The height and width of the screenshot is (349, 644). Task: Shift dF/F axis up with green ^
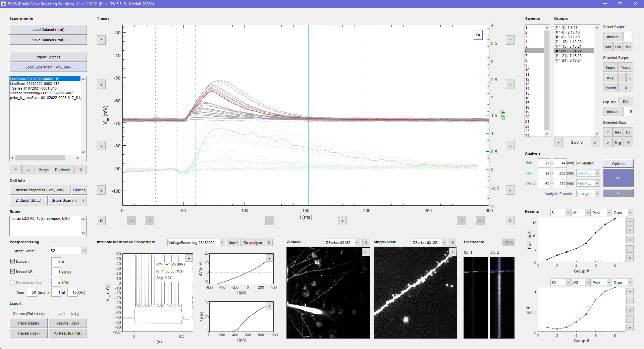[510, 40]
